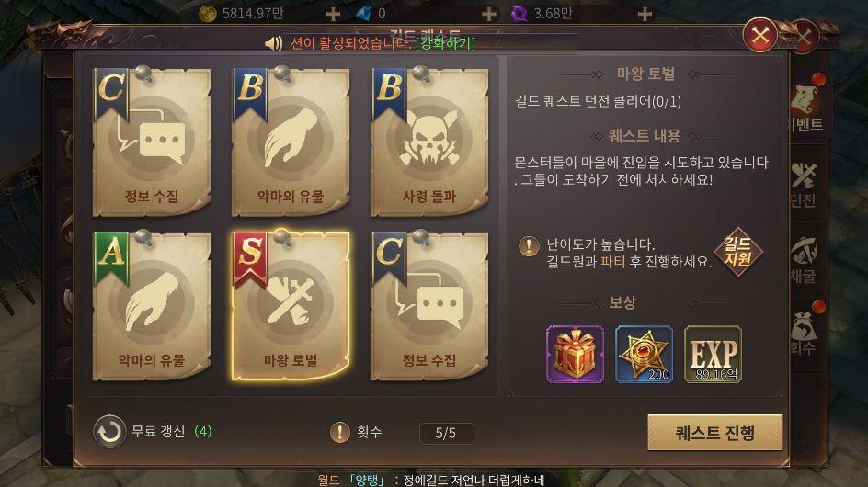Select the C-rank 정보 수집 quest in bottom row

point(429,306)
